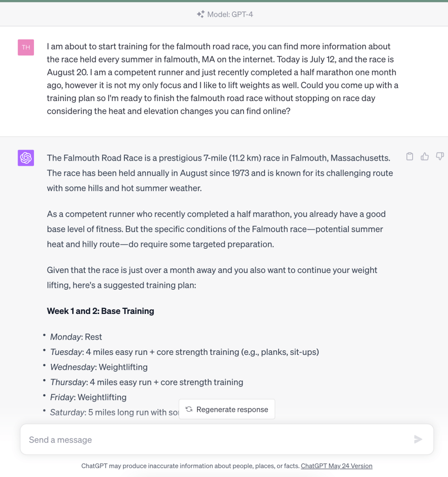Click the Model: GPT-4 header label

[x=231, y=14]
